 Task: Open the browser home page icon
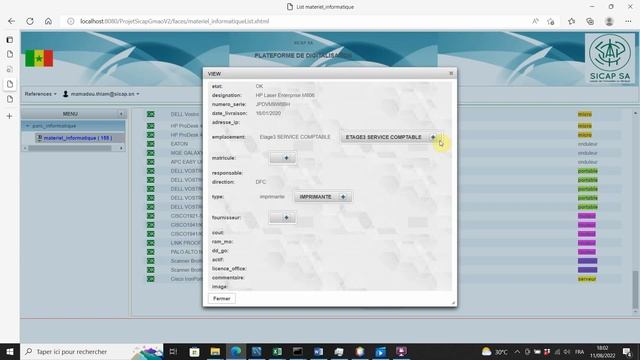pos(48,21)
